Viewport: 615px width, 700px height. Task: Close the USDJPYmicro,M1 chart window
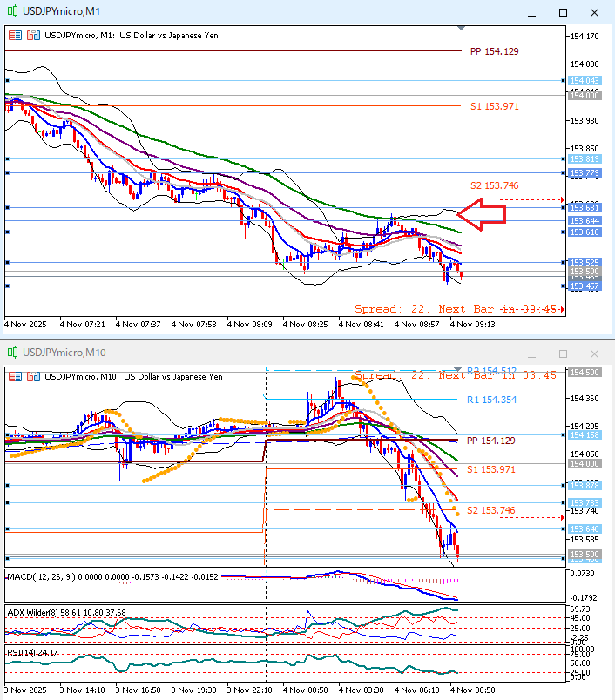tap(593, 11)
